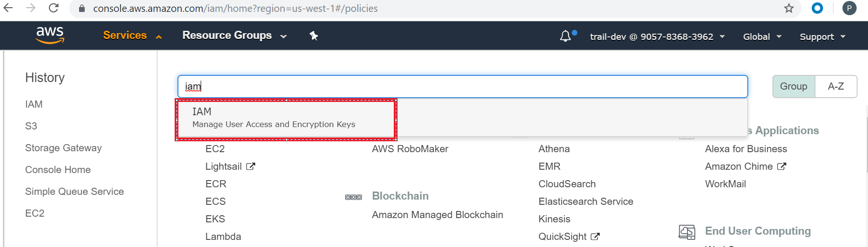This screenshot has height=247, width=868.
Task: Click the browser address bar URL
Action: click(235, 9)
